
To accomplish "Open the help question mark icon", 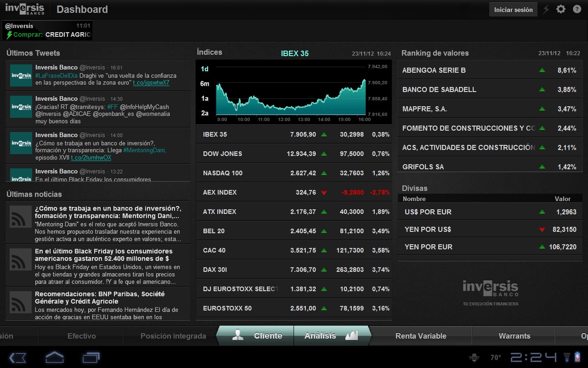I will click(x=577, y=9).
